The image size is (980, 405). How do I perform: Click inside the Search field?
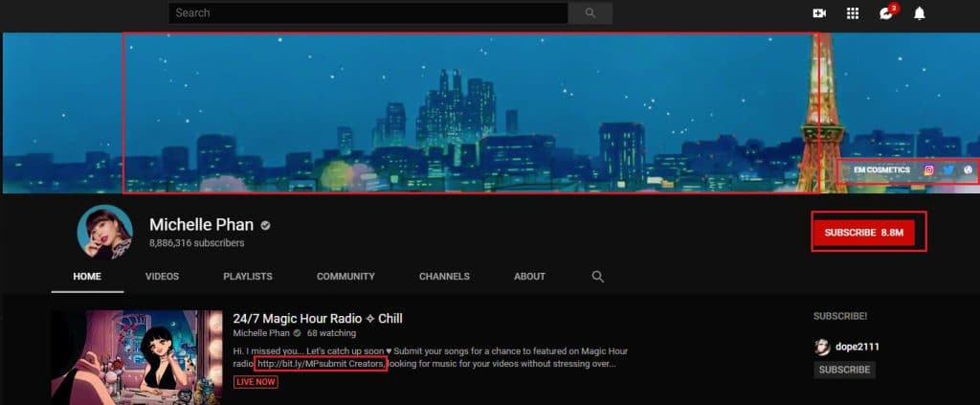tap(368, 12)
